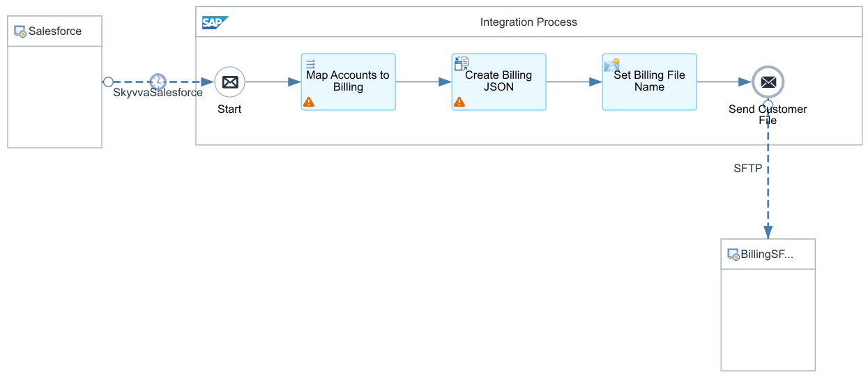Select the Map Accounts to Billing step
868x375 pixels.
coord(348,82)
